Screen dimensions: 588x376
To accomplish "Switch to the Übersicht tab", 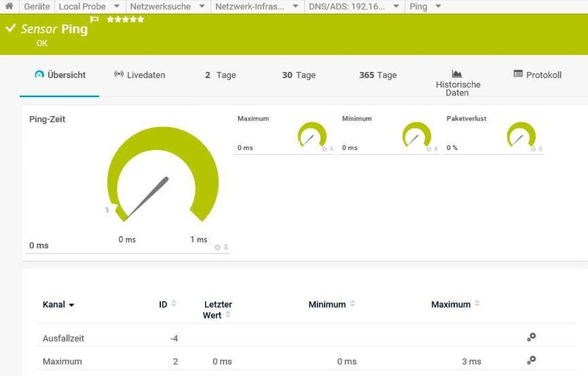I will coord(60,75).
